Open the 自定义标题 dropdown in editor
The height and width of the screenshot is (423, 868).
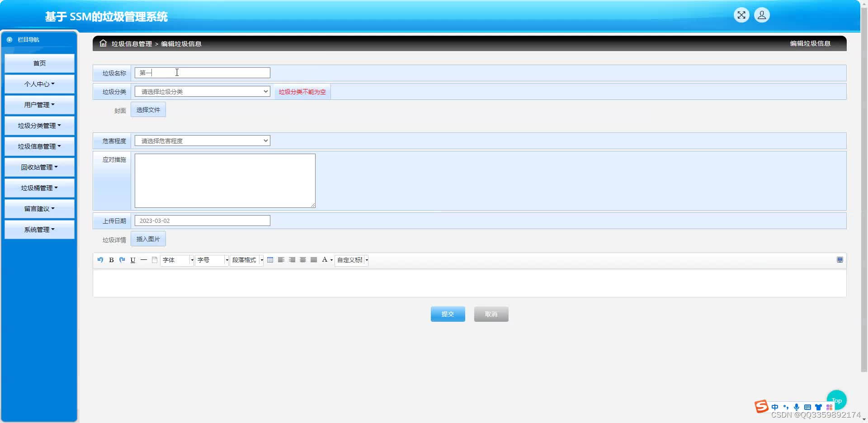[352, 260]
